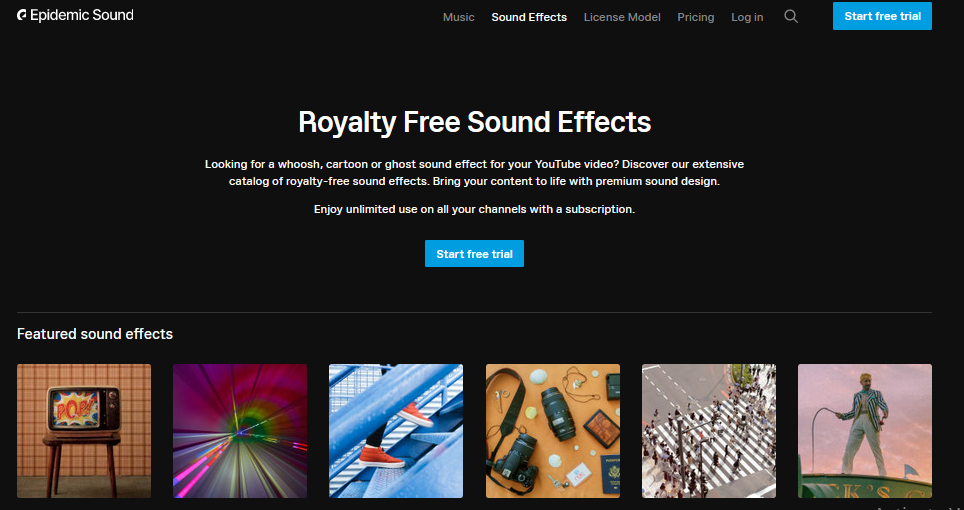This screenshot has width=964, height=510.
Task: Open the retro POP television thumbnail
Action: [x=84, y=431]
